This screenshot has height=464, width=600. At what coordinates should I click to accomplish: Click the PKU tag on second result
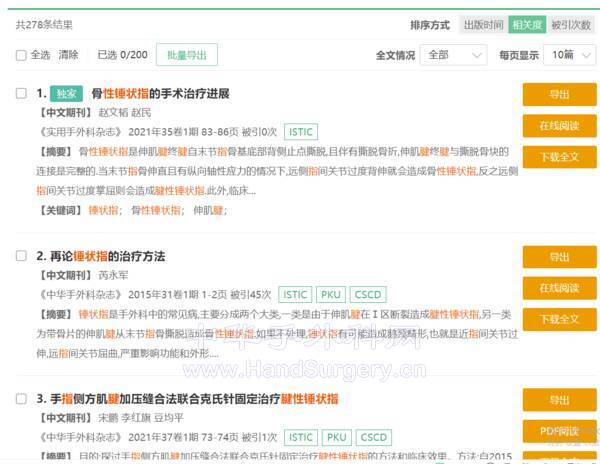pyautogui.click(x=331, y=294)
